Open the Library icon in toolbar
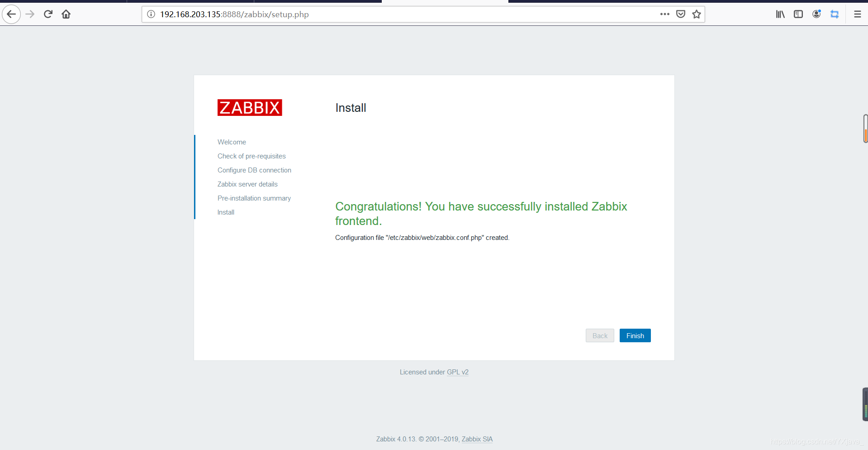Screen dimensions: 868x450 (x=780, y=14)
